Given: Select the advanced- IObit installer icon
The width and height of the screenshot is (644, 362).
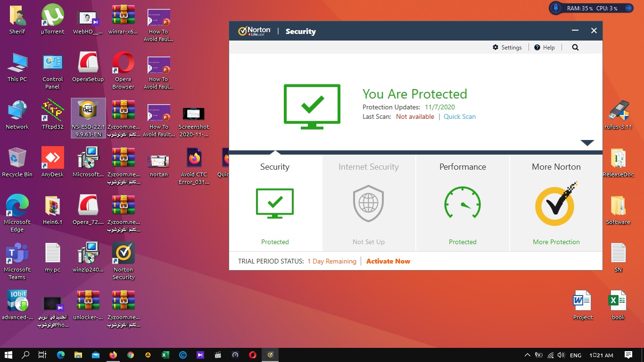Looking at the screenshot, I should (x=17, y=304).
